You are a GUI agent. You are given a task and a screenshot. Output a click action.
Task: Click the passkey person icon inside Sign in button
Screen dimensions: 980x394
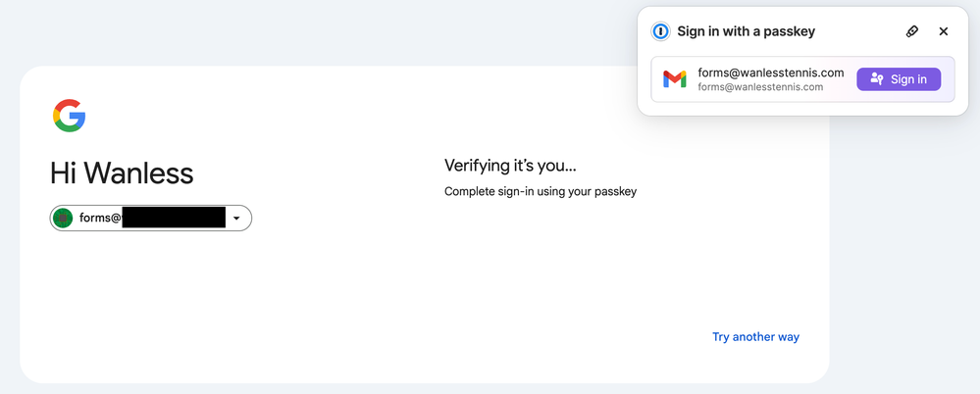tap(877, 79)
